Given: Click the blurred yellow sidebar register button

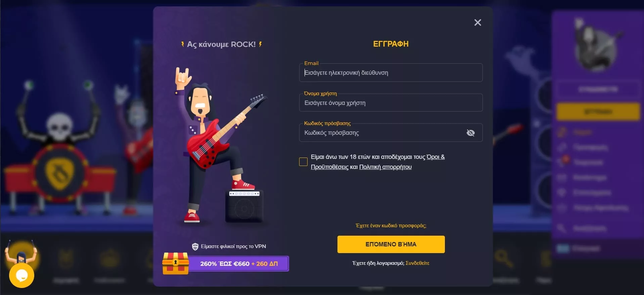Looking at the screenshot, I should click(598, 112).
